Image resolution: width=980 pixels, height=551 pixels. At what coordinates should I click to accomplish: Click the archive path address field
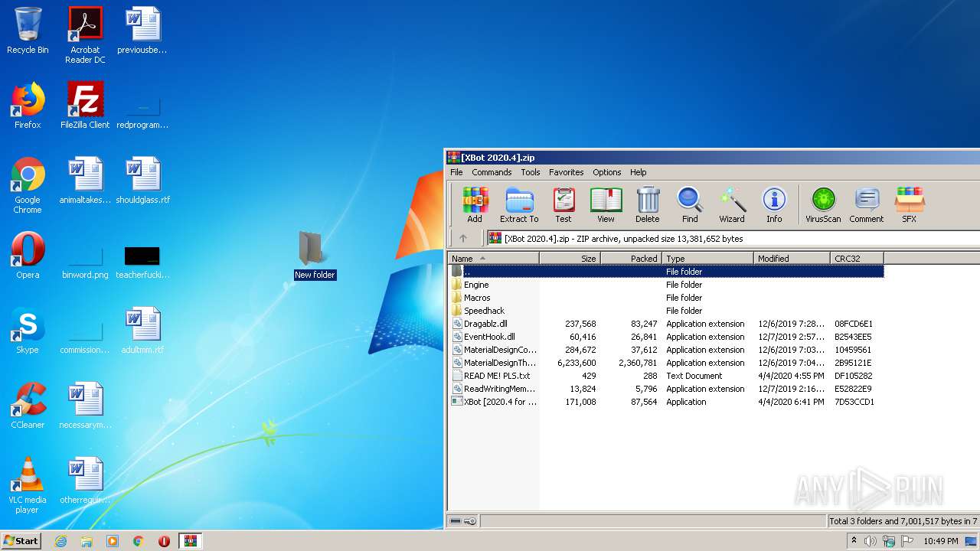733,238
